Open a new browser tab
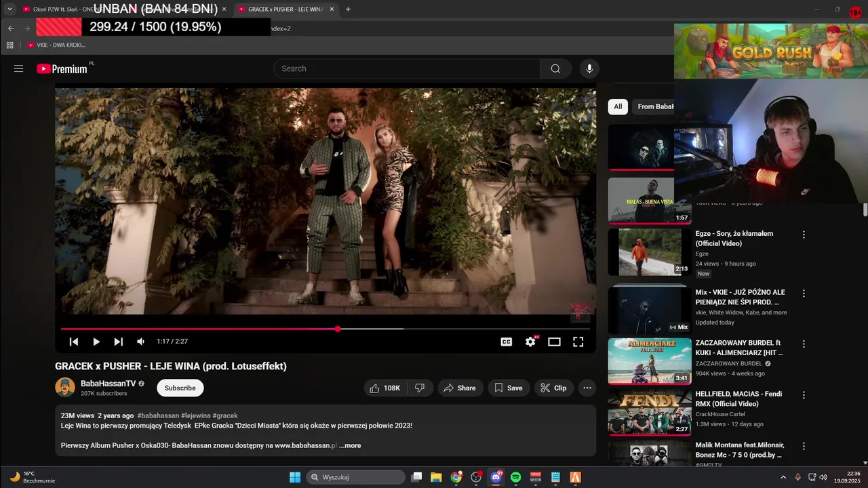The height and width of the screenshot is (488, 868). [348, 9]
